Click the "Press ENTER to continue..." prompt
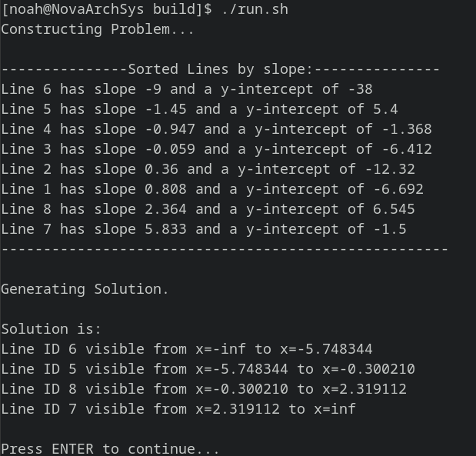Viewport: 476px width, 456px height. (x=110, y=449)
